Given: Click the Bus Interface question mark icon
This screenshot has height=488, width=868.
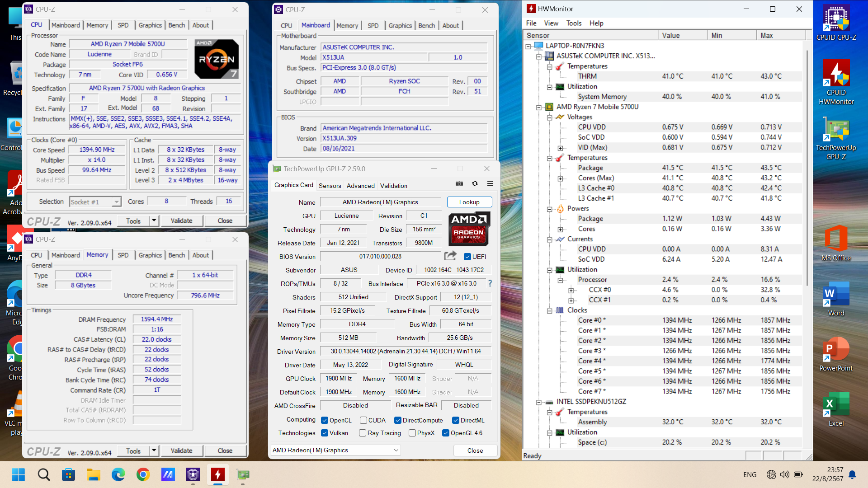Looking at the screenshot, I should [x=490, y=283].
